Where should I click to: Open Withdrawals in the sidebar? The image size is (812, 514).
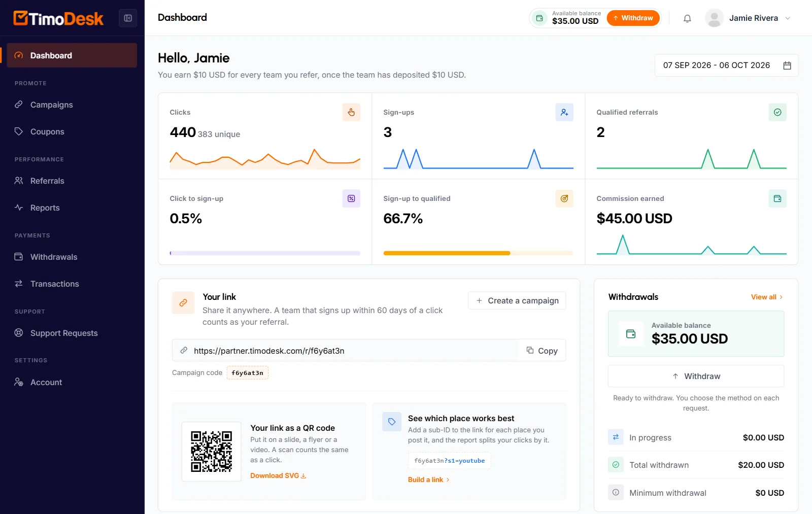72,257
